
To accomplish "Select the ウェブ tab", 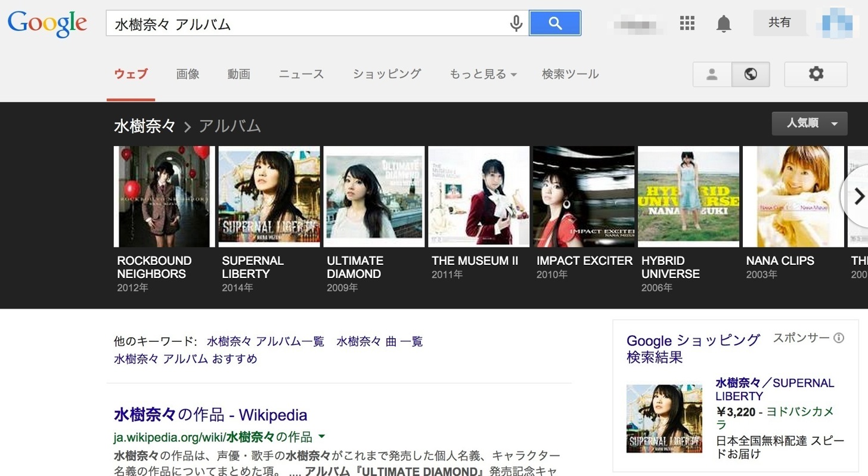I will 131,74.
